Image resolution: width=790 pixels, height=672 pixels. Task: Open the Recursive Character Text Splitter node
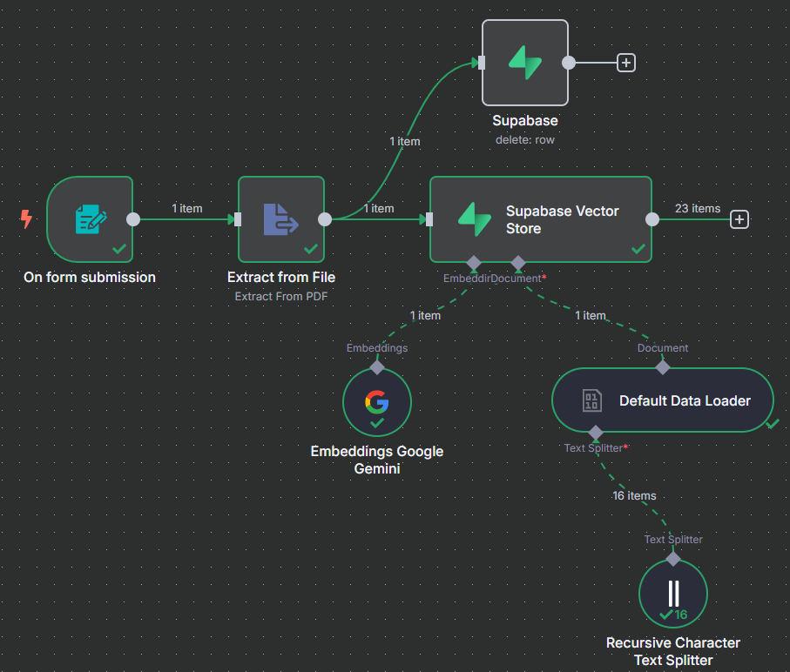click(673, 594)
